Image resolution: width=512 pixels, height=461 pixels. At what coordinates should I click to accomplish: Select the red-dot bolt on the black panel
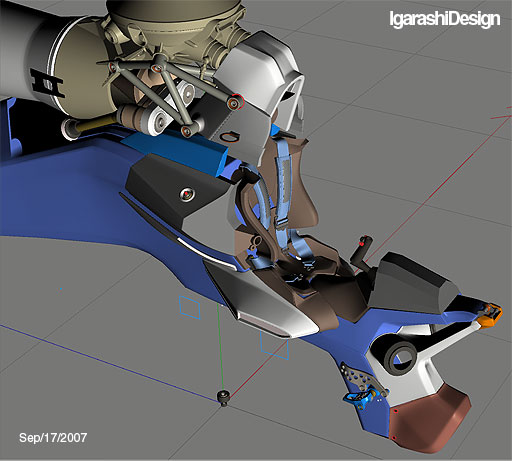tap(187, 194)
